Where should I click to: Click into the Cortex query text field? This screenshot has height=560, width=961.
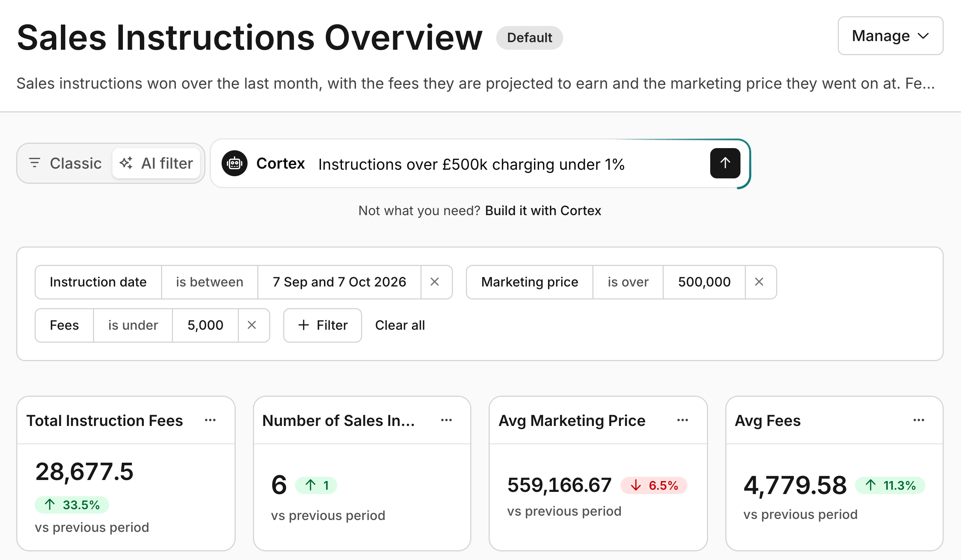click(x=509, y=164)
